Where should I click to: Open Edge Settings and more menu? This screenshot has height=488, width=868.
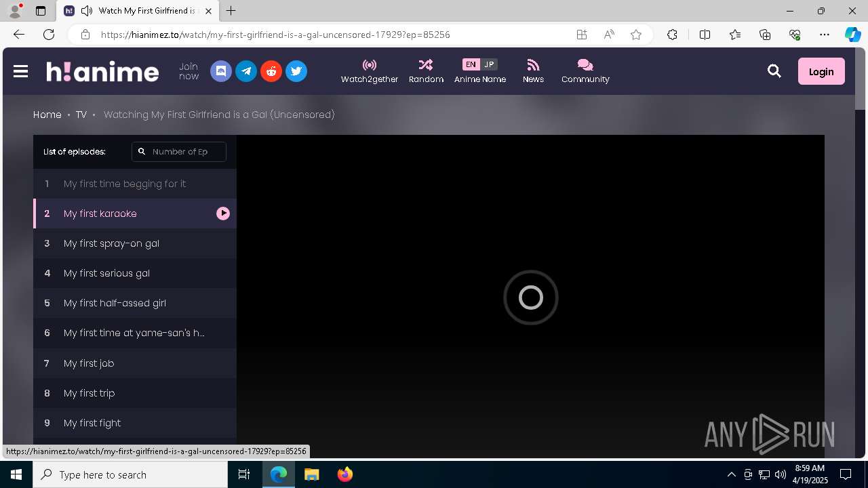click(x=825, y=35)
